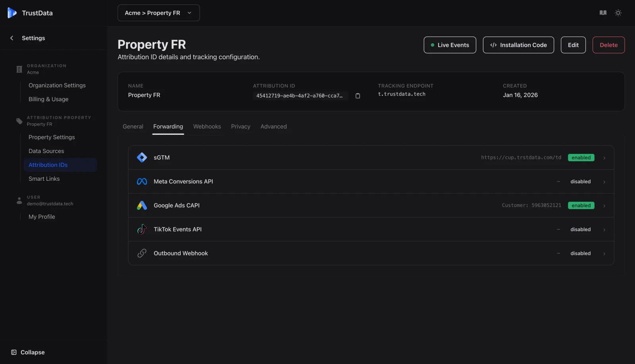The height and width of the screenshot is (364, 635).
Task: Click the TrustData logo icon
Action: pyautogui.click(x=12, y=13)
